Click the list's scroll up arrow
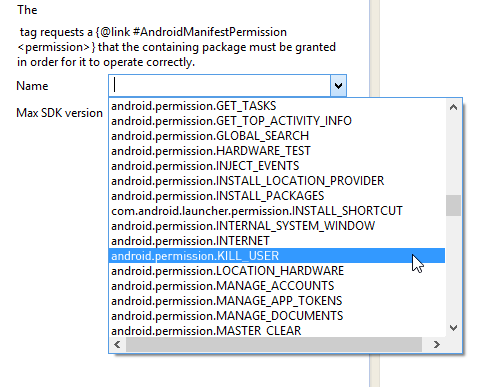Image resolution: width=488 pixels, height=387 pixels. tap(453, 107)
